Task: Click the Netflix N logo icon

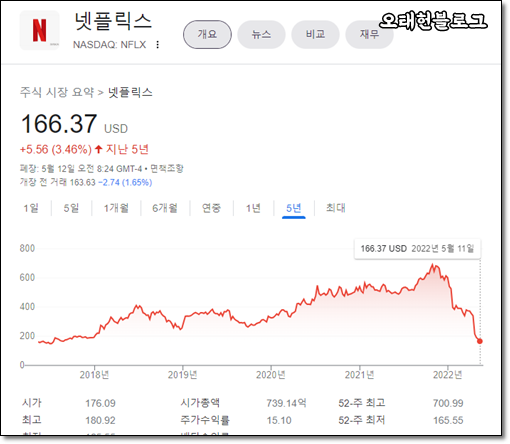Action: tap(39, 30)
